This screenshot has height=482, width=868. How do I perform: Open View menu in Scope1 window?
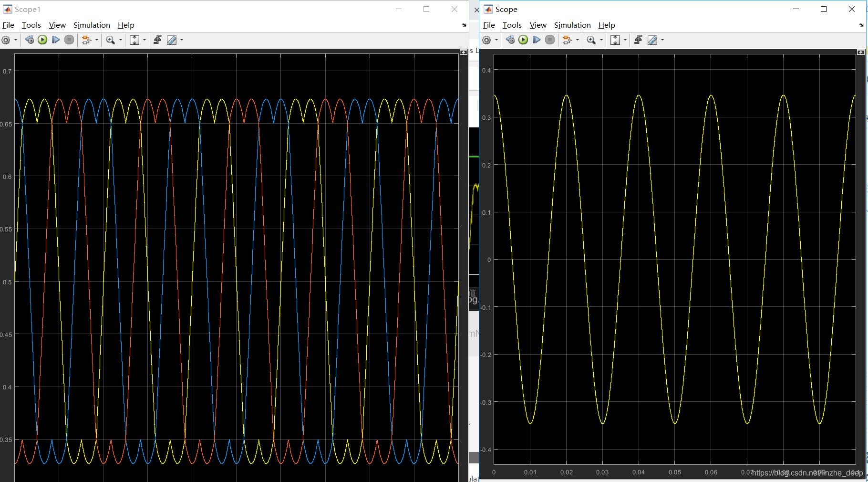coord(57,25)
